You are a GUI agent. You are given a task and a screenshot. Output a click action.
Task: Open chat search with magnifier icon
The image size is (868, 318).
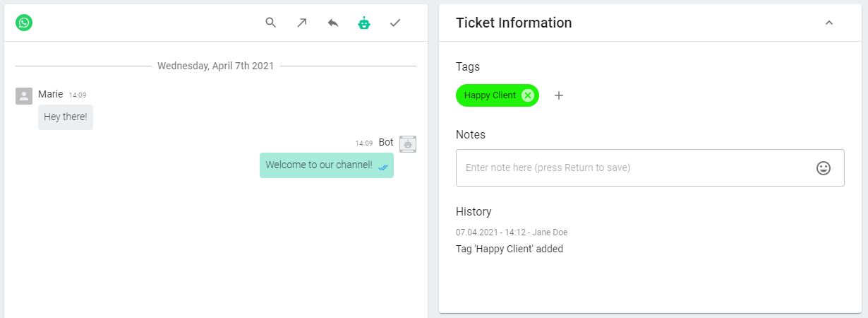tap(271, 23)
